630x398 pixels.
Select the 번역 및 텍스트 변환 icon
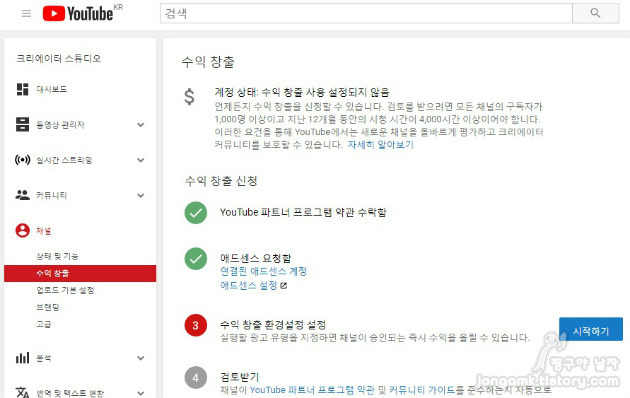coord(22,392)
